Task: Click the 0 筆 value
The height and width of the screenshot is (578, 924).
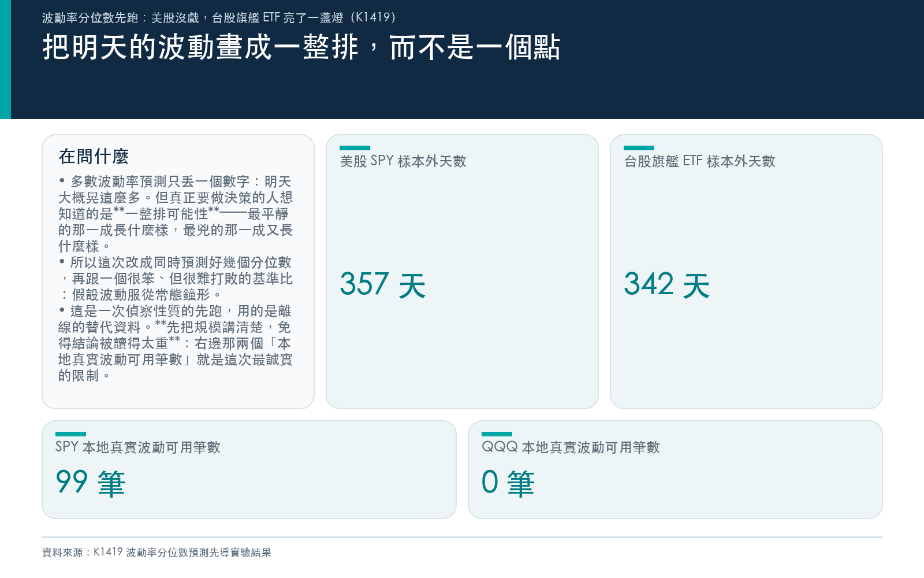Action: (x=508, y=482)
